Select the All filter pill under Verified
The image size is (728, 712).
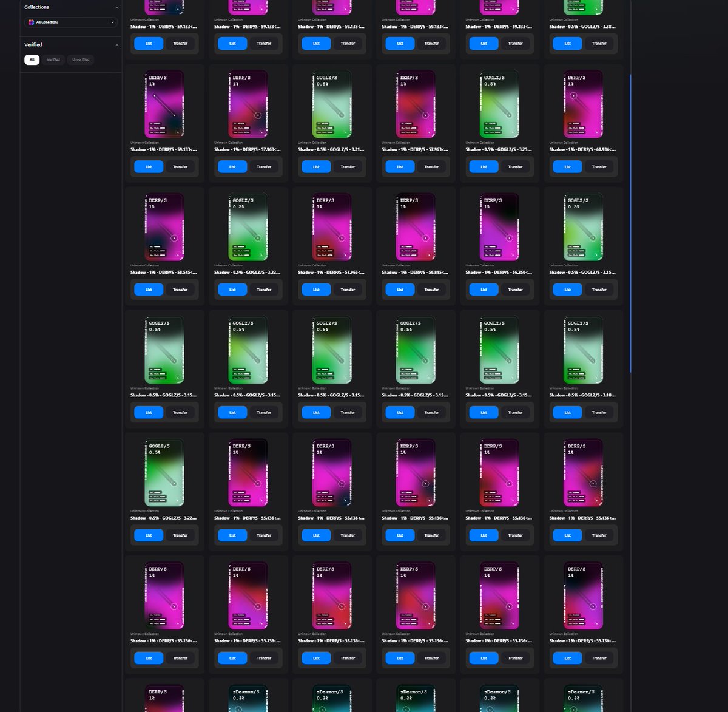(32, 59)
